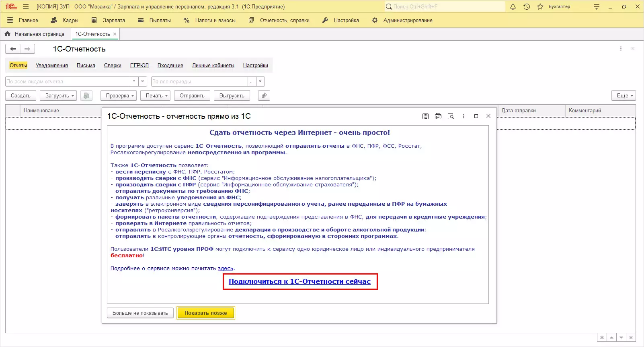
Task: Move down one row with the bottom-right arrow
Action: [621, 338]
